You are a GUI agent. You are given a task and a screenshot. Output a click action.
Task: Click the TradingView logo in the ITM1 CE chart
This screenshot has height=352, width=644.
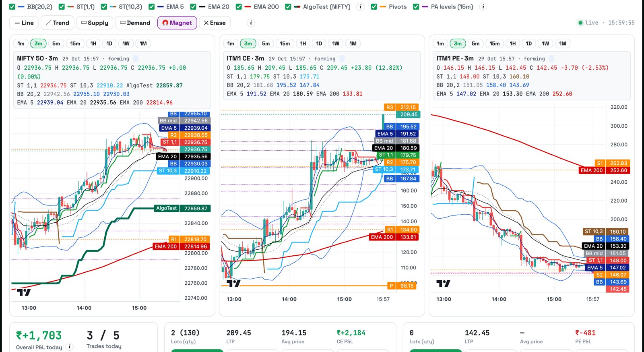click(233, 284)
